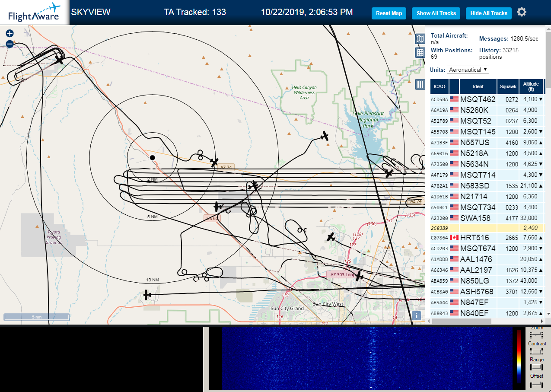Sort table by ICAO column header
This screenshot has height=392, width=551.
click(x=439, y=86)
